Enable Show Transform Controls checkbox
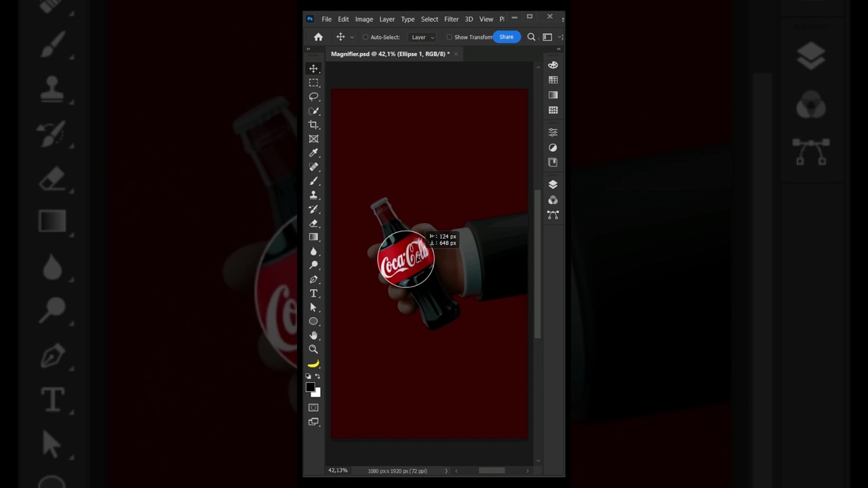This screenshot has width=868, height=488. pyautogui.click(x=449, y=37)
